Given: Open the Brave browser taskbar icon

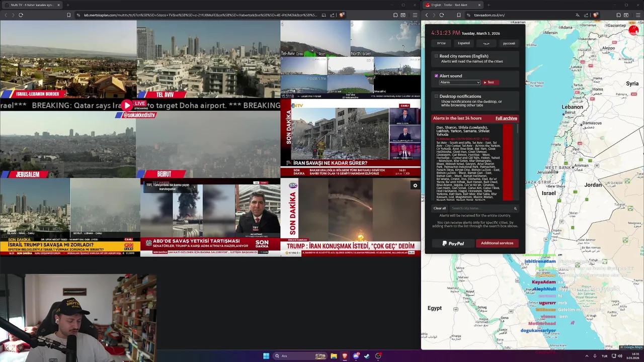Looking at the screenshot, I should 345,356.
